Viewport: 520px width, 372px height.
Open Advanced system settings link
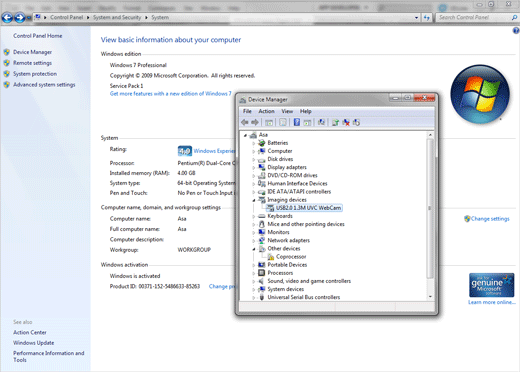44,85
